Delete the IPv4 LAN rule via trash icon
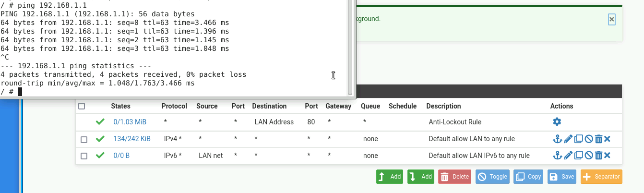 598,139
